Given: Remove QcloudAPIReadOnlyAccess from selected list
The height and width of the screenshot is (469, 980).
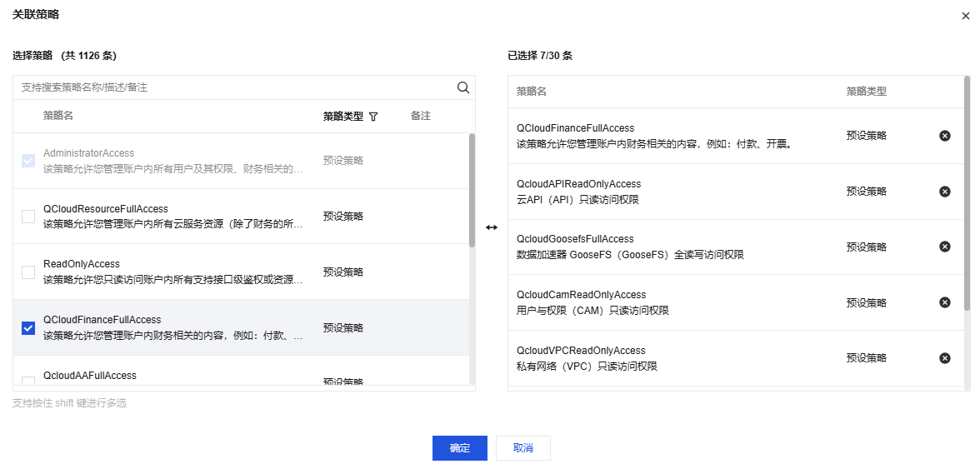Looking at the screenshot, I should click(945, 191).
